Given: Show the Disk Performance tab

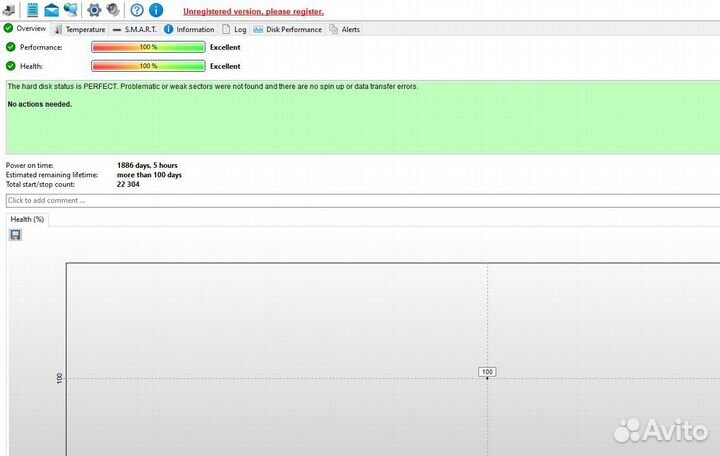Looking at the screenshot, I should coord(288,29).
